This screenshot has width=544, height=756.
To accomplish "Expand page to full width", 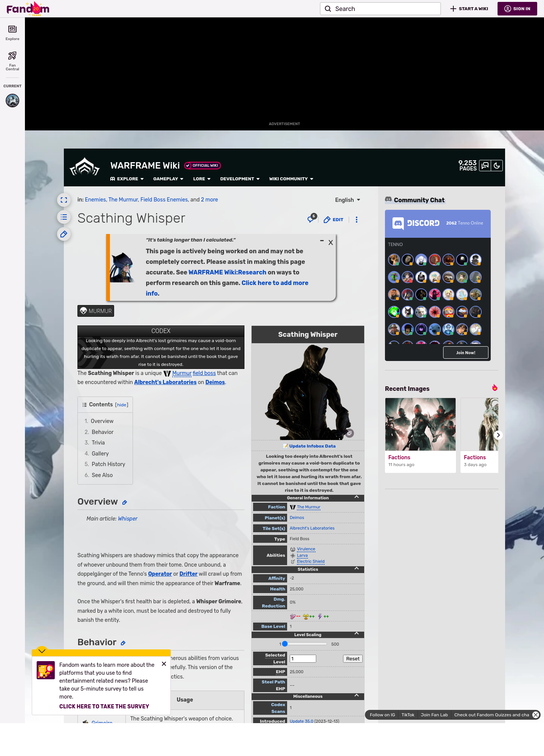I will (64, 200).
